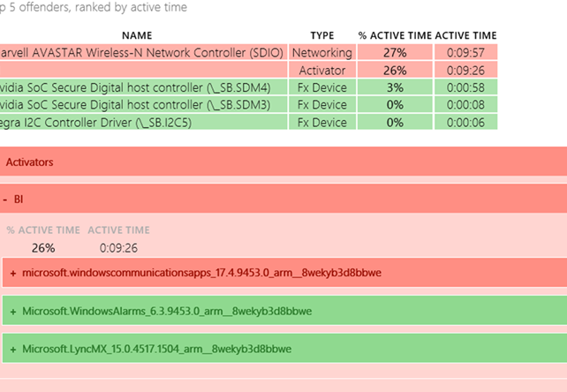Click the Networking type cell

coord(322,52)
